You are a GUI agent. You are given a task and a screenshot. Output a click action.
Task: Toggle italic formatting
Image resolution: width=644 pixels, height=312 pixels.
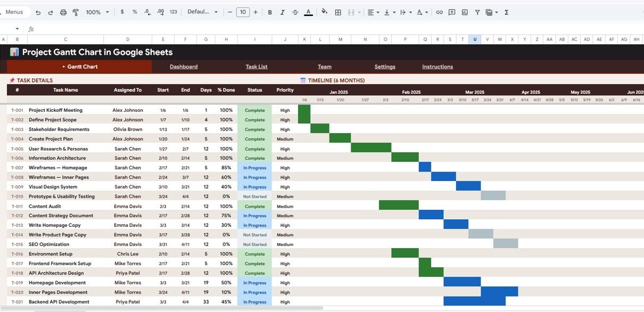(283, 12)
